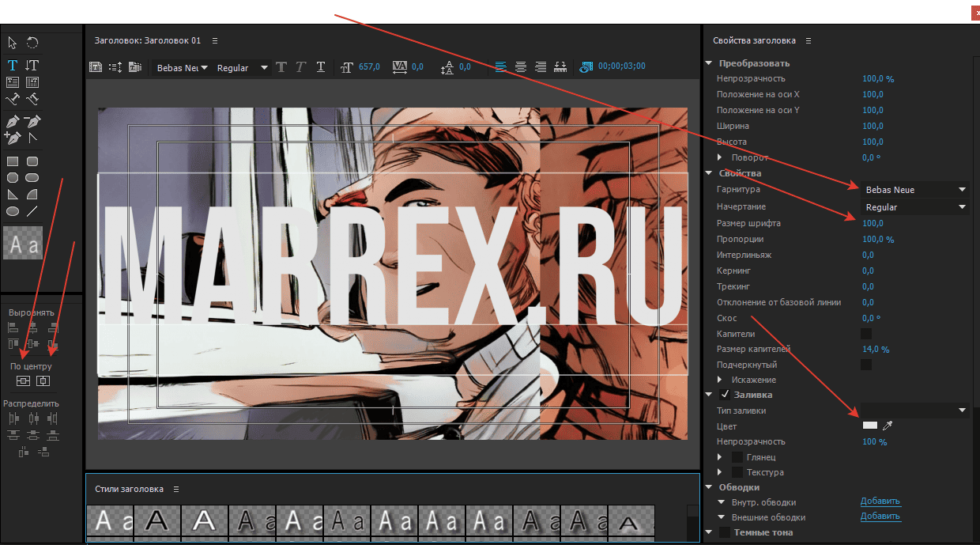Image resolution: width=980 pixels, height=545 pixels.
Task: Toggle Show Background Video icon
Action: coord(586,67)
